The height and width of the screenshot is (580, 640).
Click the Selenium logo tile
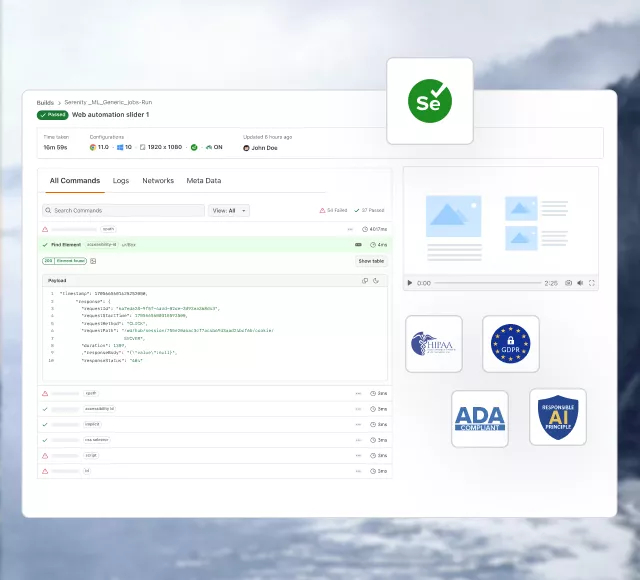click(430, 101)
